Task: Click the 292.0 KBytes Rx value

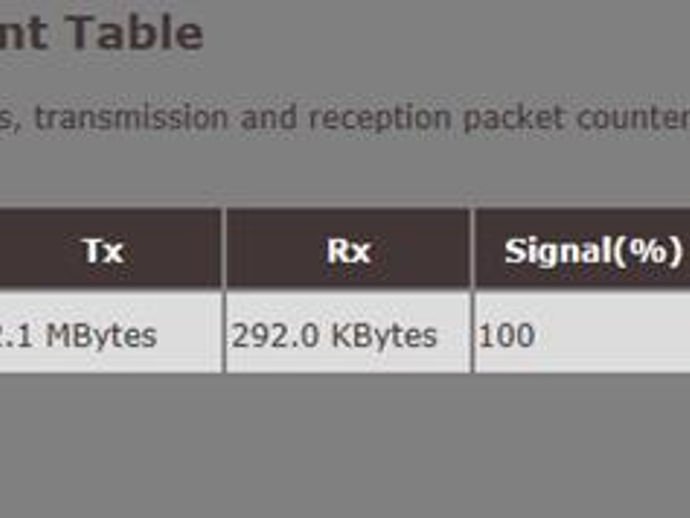Action: point(334,336)
